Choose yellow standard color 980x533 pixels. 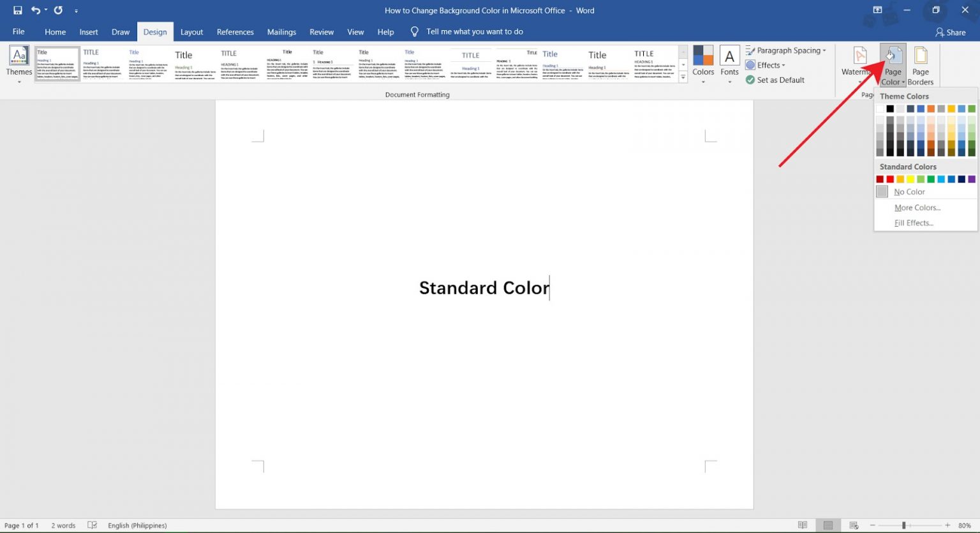pos(910,179)
